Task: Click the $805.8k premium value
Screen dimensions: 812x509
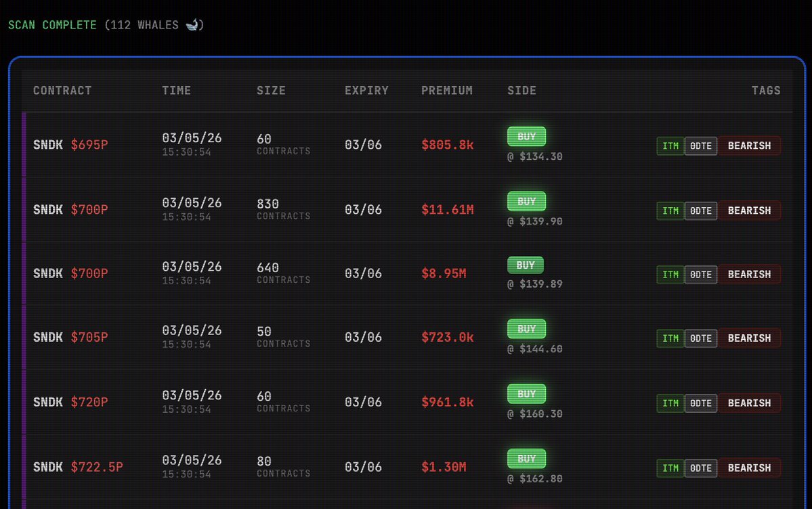Action: pyautogui.click(x=448, y=145)
